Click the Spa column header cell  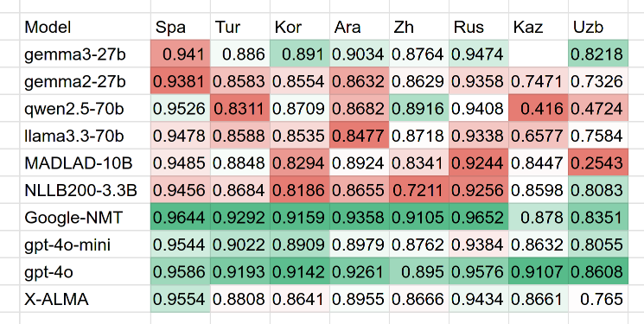(x=181, y=27)
